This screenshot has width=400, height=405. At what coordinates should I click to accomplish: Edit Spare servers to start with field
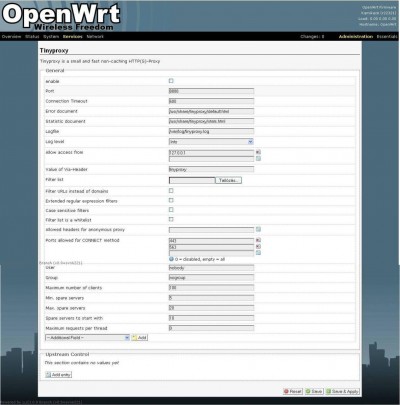tap(211, 318)
